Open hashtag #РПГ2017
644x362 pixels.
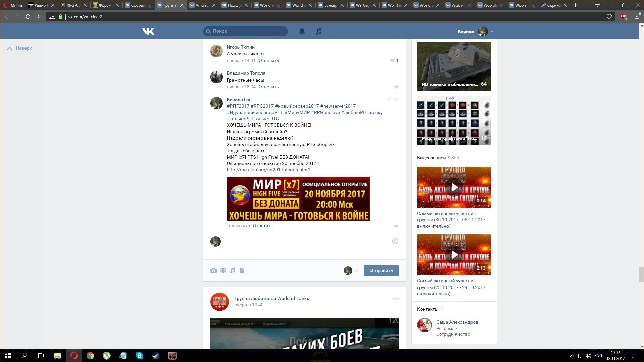pyautogui.click(x=238, y=106)
